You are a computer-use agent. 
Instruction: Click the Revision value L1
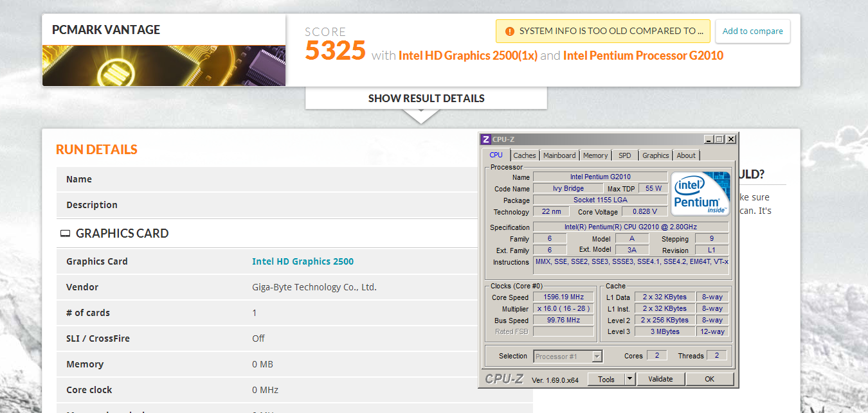tap(712, 250)
